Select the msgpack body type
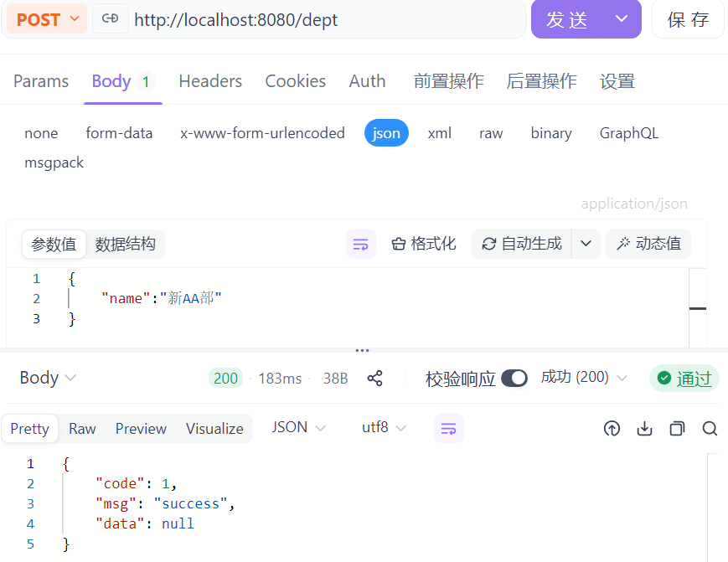 (54, 162)
